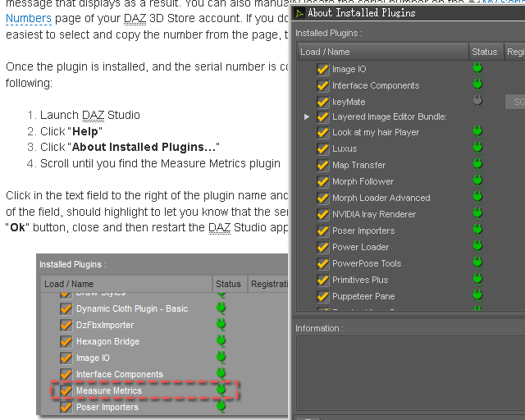This screenshot has width=525, height=420.
Task: Click the green status plug for Luxus
Action: click(x=477, y=148)
